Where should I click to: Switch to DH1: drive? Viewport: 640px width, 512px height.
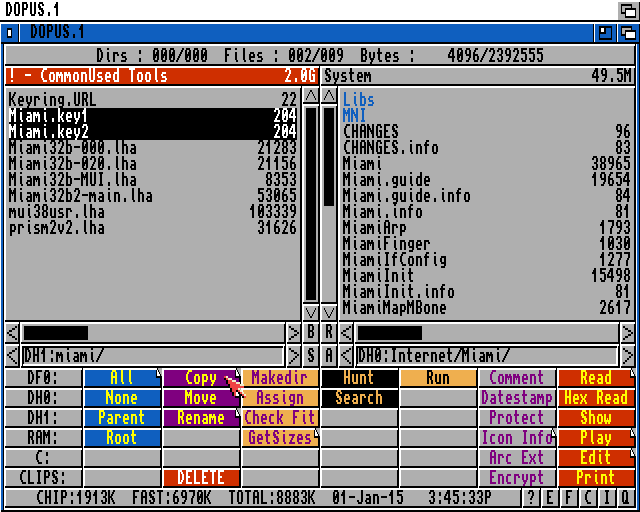tap(43, 418)
